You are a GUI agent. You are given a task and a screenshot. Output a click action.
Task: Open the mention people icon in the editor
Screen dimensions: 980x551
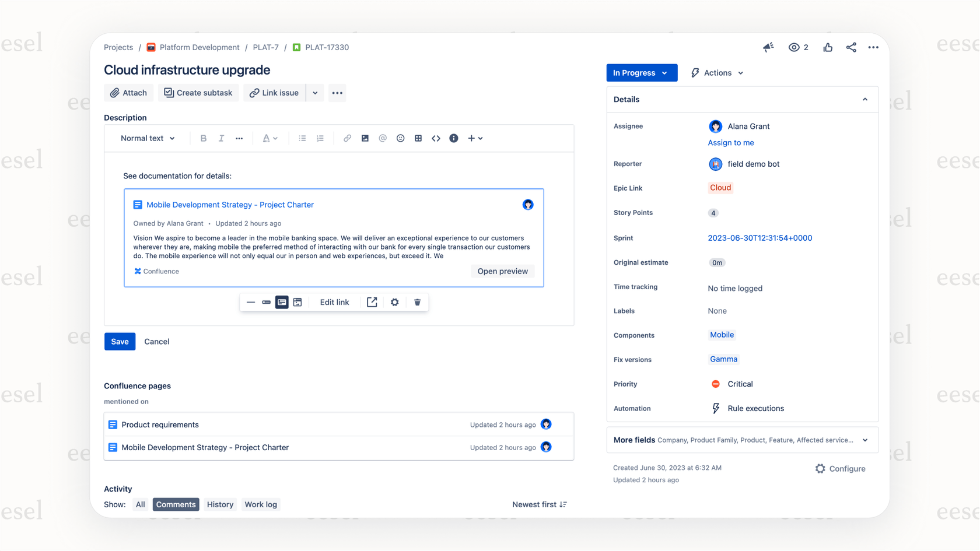[x=383, y=138]
